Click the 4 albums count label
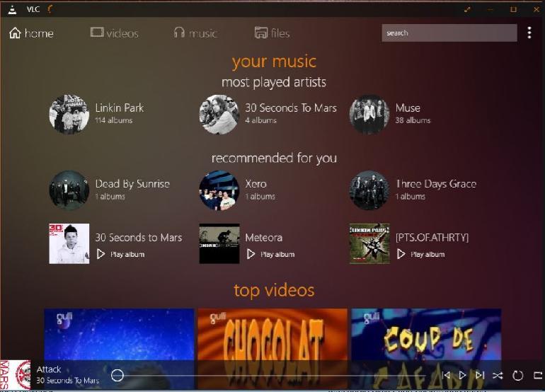545x392 pixels. (260, 120)
